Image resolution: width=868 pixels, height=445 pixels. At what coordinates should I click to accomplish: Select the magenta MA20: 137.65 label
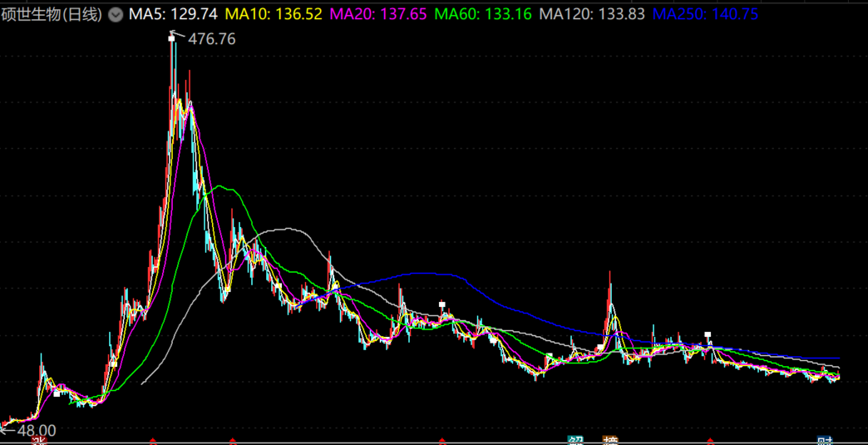377,14
